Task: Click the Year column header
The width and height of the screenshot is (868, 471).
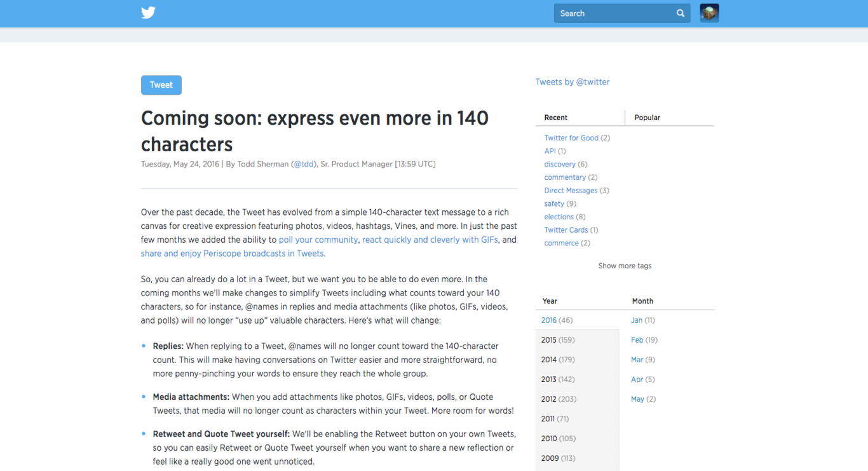Action: tap(550, 301)
